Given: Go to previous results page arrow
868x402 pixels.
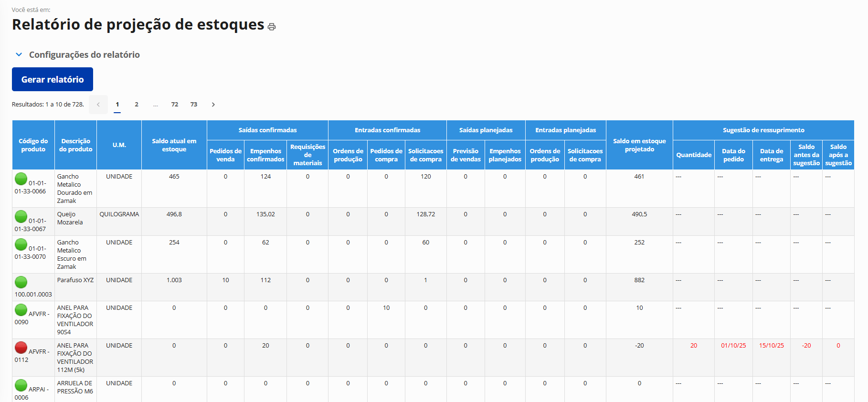Looking at the screenshot, I should click(x=98, y=105).
